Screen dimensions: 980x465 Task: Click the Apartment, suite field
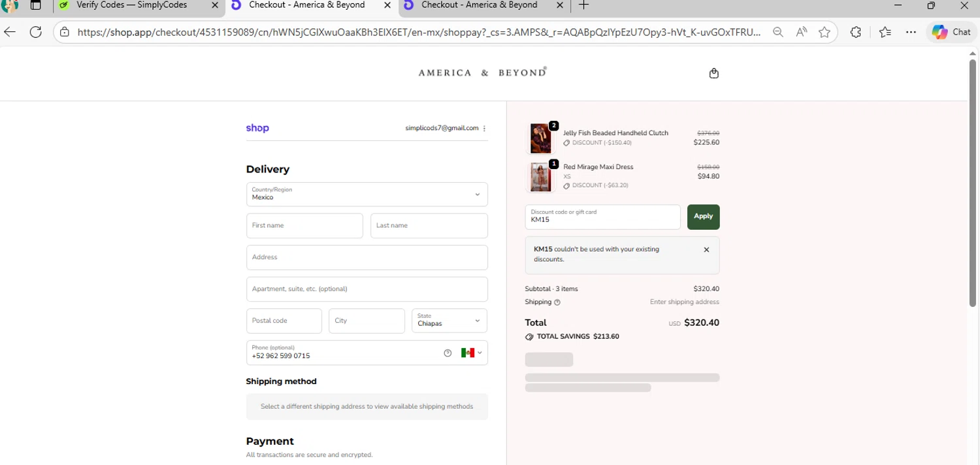[x=367, y=289]
